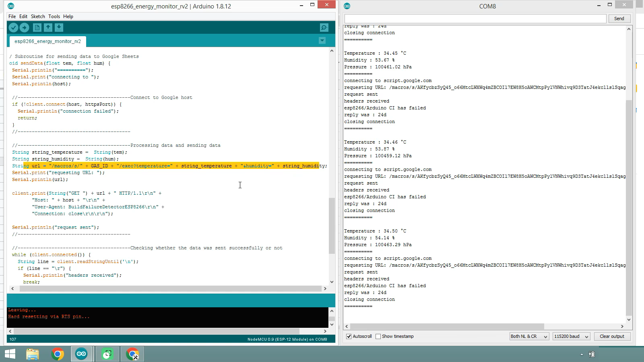The width and height of the screenshot is (644, 362).
Task: Click 'Hard resetting via RTS pin...' console text
Action: [49, 317]
